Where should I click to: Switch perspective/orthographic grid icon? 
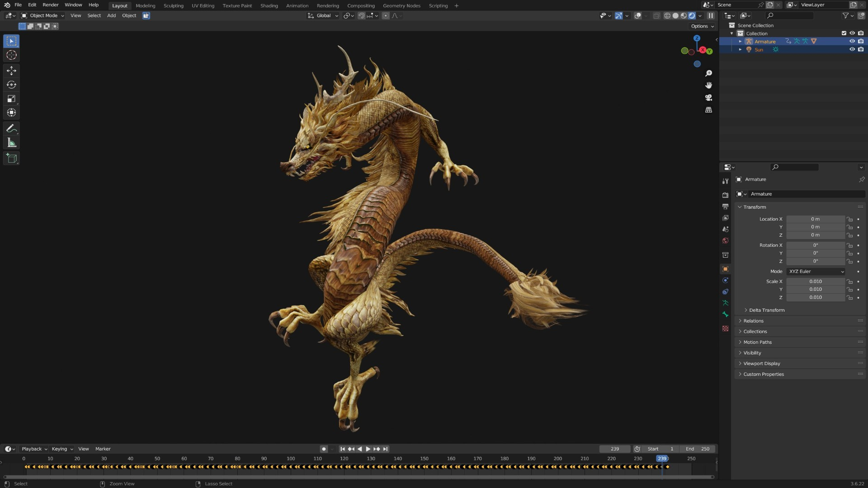click(x=708, y=110)
